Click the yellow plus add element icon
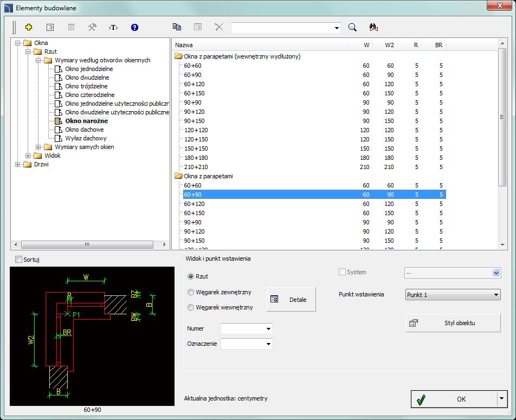Screen dimensions: 516x420 pos(29,27)
